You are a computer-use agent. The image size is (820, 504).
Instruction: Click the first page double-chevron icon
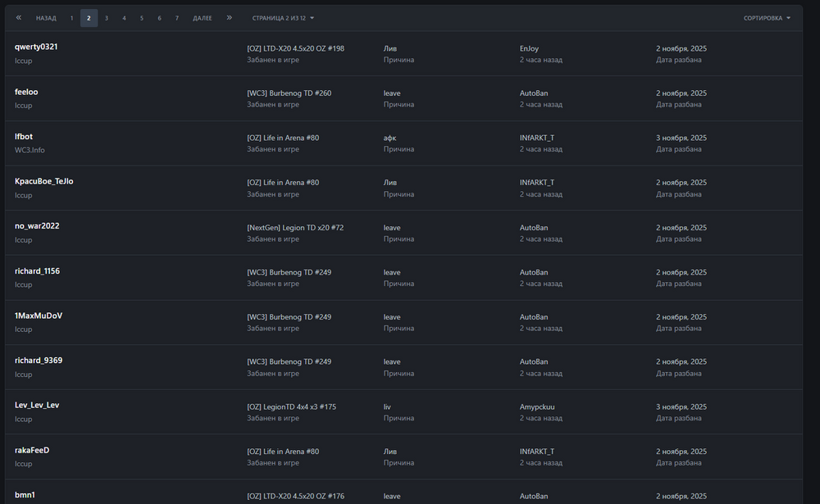tap(19, 17)
